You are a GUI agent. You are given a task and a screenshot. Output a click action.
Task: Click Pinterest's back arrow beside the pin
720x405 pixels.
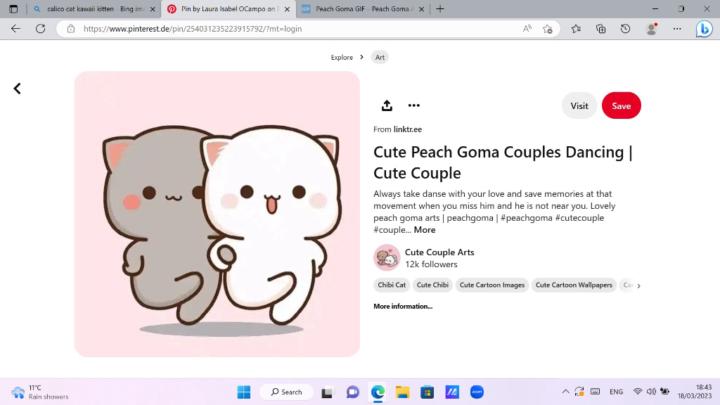(17, 88)
